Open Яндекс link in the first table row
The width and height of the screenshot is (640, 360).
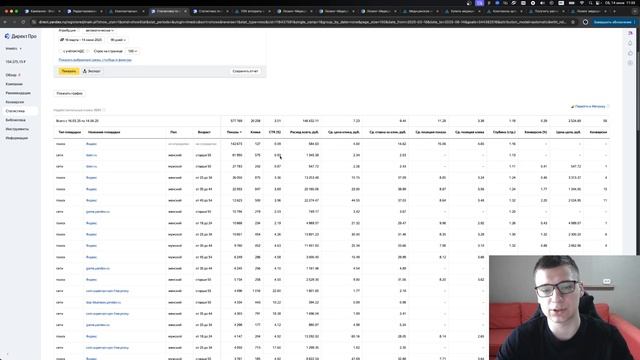click(x=91, y=144)
